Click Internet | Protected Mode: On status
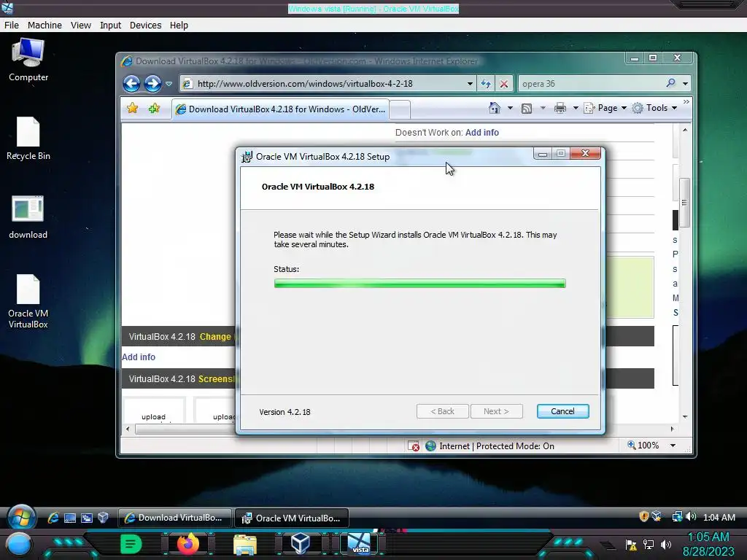The height and width of the screenshot is (560, 747). [x=496, y=446]
